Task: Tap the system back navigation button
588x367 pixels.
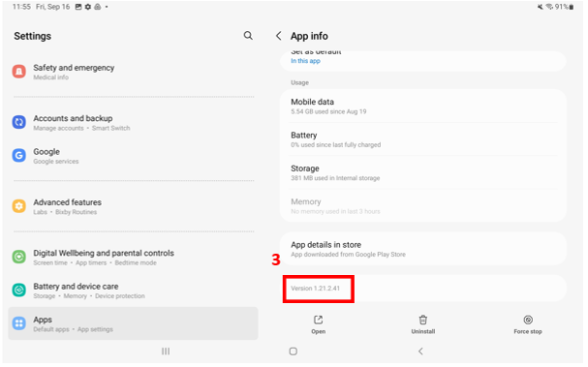Action: coord(420,352)
